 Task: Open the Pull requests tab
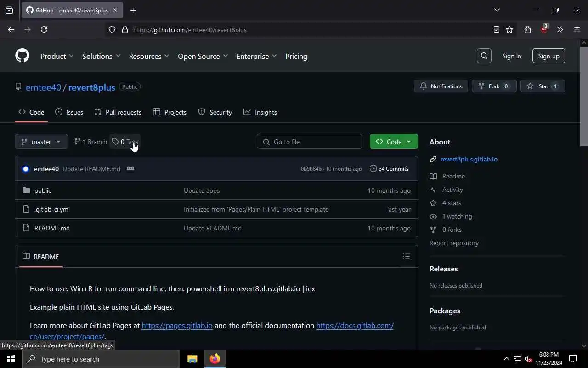click(x=118, y=112)
